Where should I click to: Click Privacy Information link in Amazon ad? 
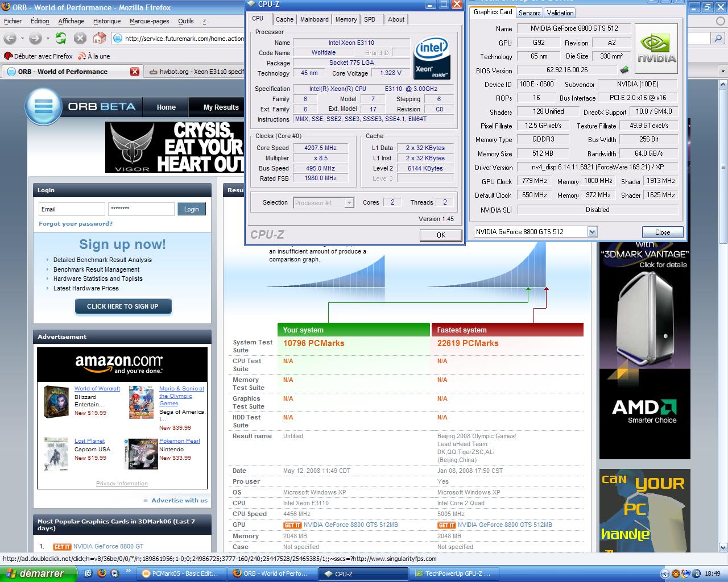click(122, 484)
